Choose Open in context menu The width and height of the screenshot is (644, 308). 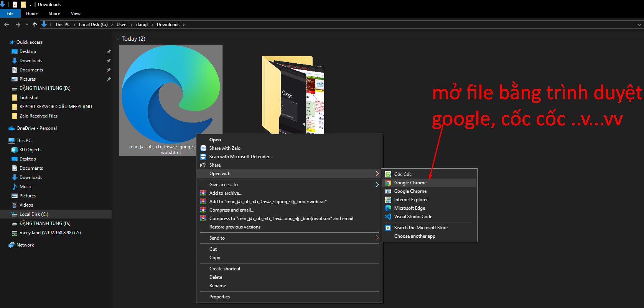point(290,140)
